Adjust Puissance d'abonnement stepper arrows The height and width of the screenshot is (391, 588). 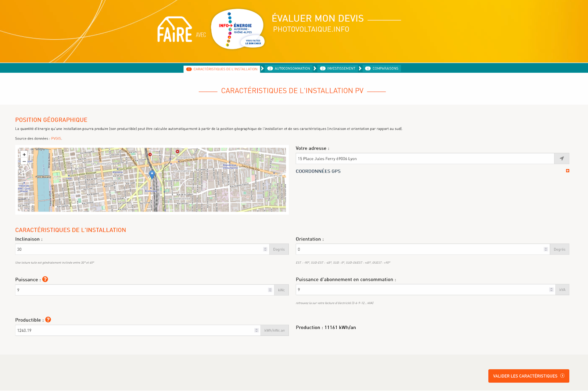point(551,290)
